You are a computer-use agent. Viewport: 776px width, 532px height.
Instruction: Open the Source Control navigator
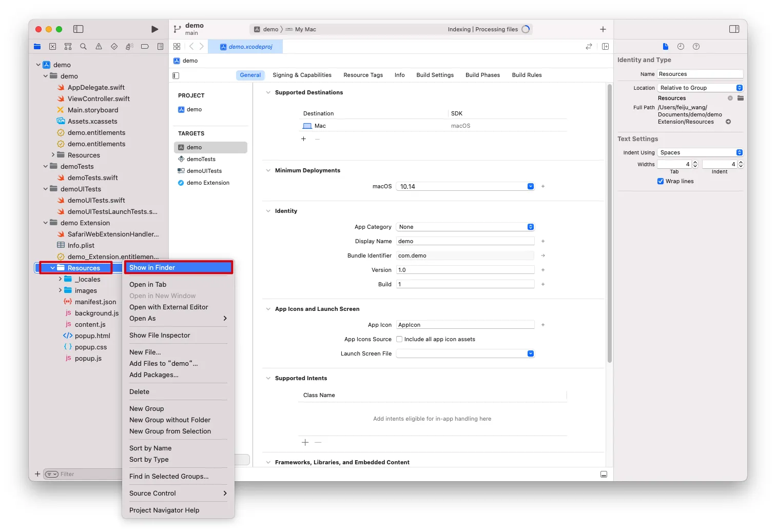[52, 47]
